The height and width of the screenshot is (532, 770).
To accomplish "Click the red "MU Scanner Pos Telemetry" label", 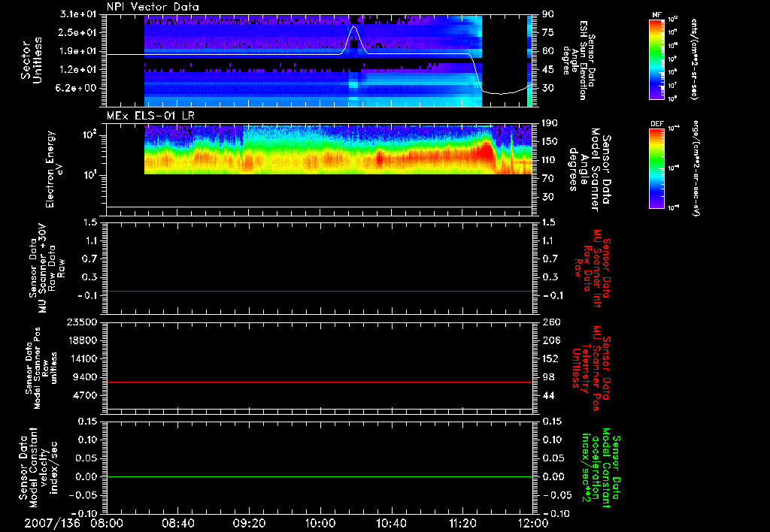I will (591, 368).
